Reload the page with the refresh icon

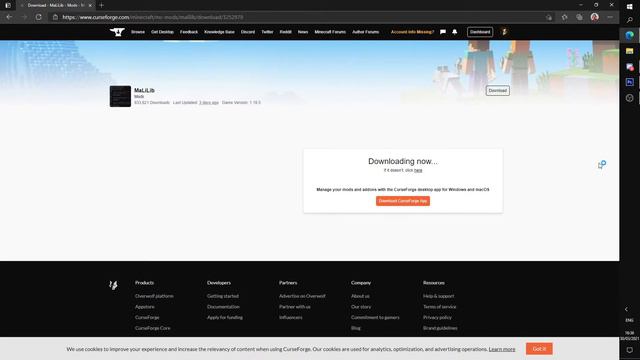point(38,17)
